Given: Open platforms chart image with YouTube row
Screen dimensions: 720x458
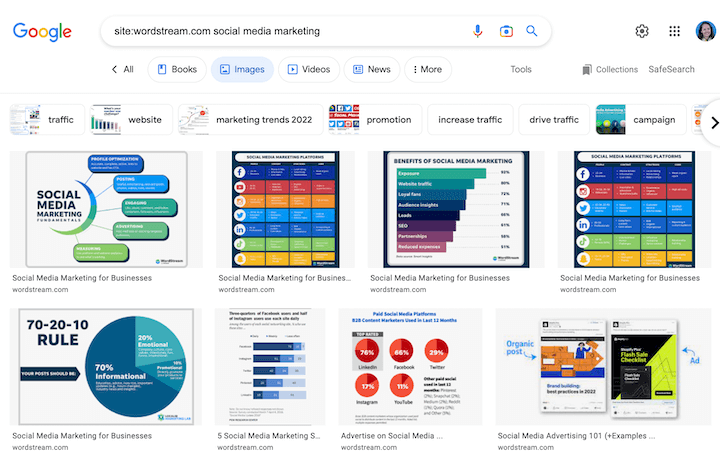Looking at the screenshot, I should tap(285, 209).
